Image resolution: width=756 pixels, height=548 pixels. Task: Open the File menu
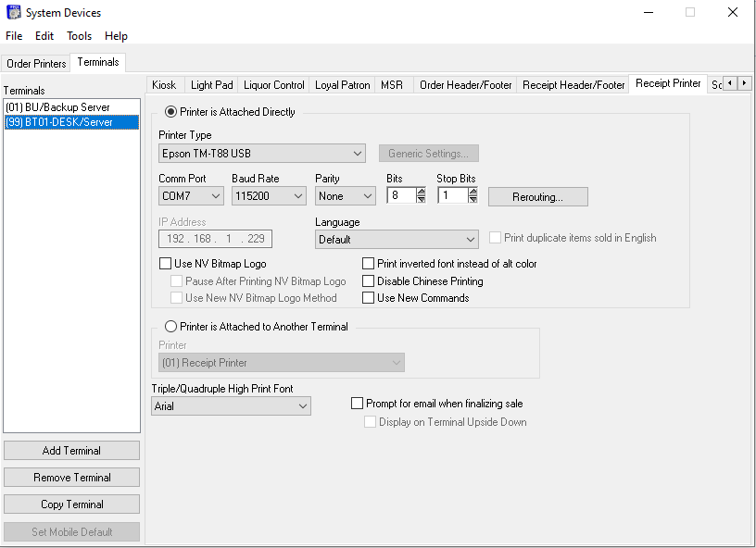pyautogui.click(x=14, y=36)
